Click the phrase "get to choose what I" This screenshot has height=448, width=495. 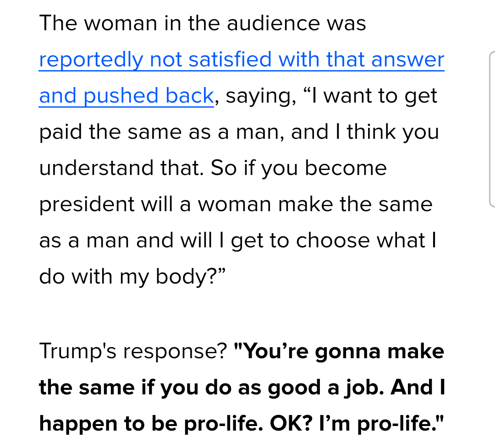(x=334, y=241)
